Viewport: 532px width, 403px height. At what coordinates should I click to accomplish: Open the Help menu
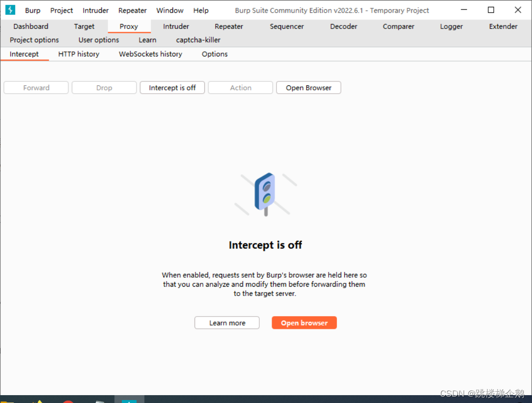click(x=200, y=10)
